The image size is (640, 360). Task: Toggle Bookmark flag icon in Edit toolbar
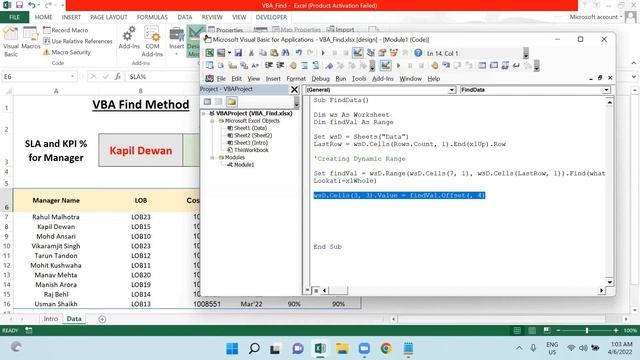329,65
